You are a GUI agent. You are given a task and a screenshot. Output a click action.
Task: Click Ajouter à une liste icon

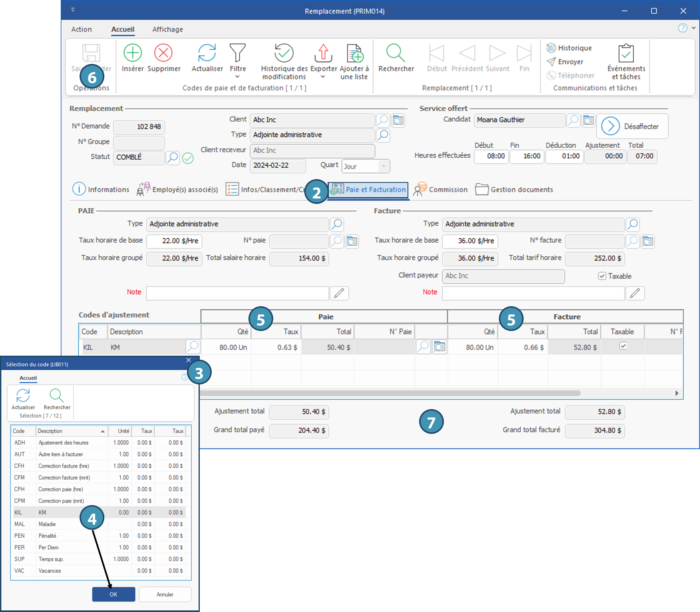pos(354,53)
